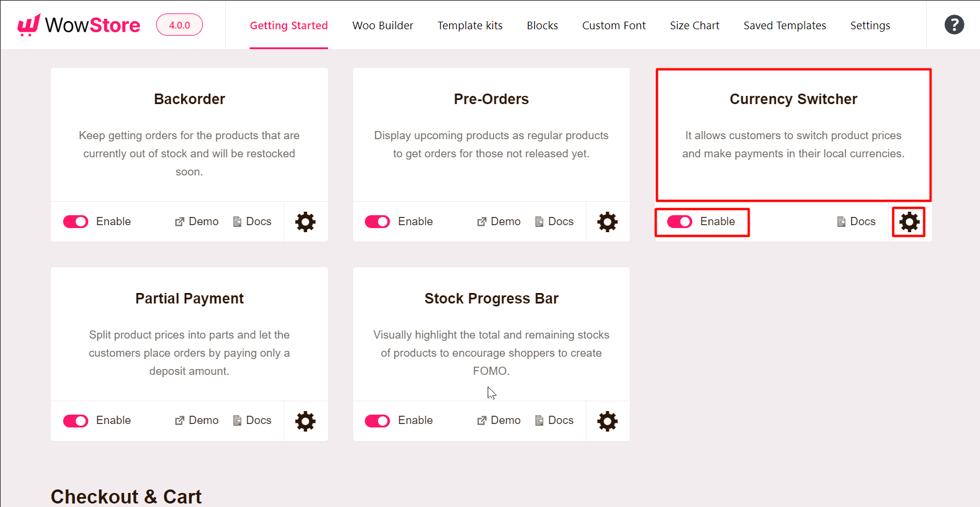Open the Saved Templates page
Screen dimensions: 980x507
pyautogui.click(x=784, y=25)
